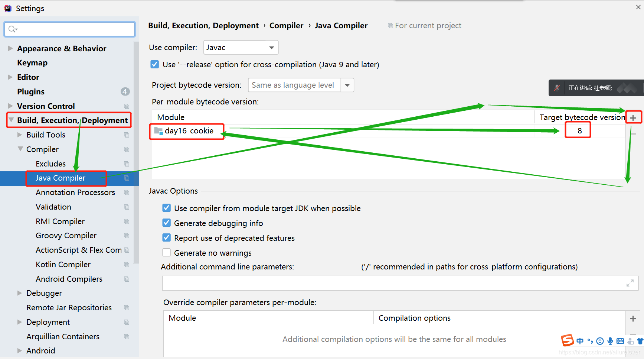The height and width of the screenshot is (359, 644).
Task: Add a module bytecode version with plus
Action: [633, 118]
